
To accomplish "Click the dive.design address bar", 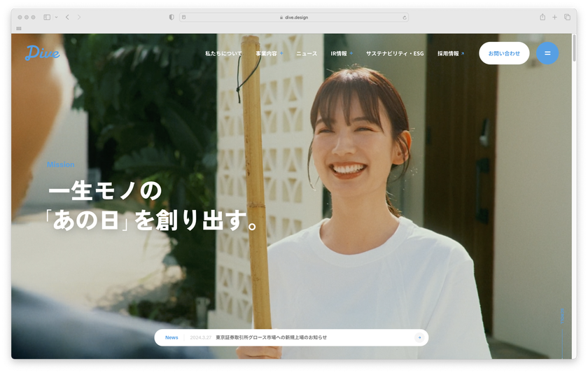I will (x=293, y=17).
